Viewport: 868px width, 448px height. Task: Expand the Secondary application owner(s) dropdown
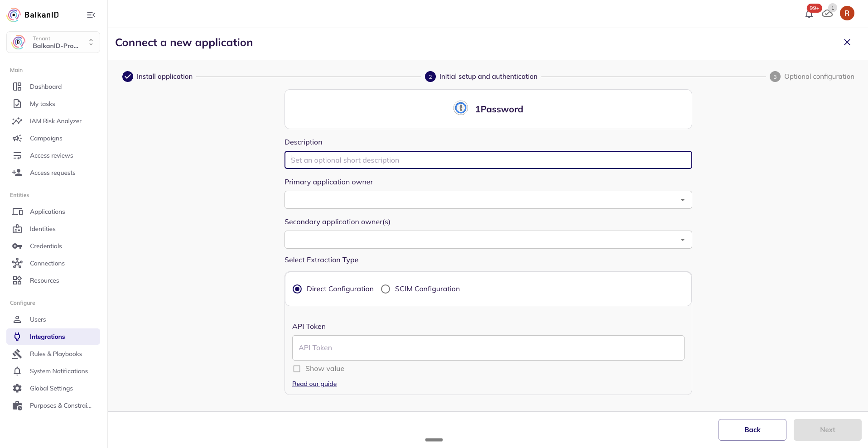682,240
